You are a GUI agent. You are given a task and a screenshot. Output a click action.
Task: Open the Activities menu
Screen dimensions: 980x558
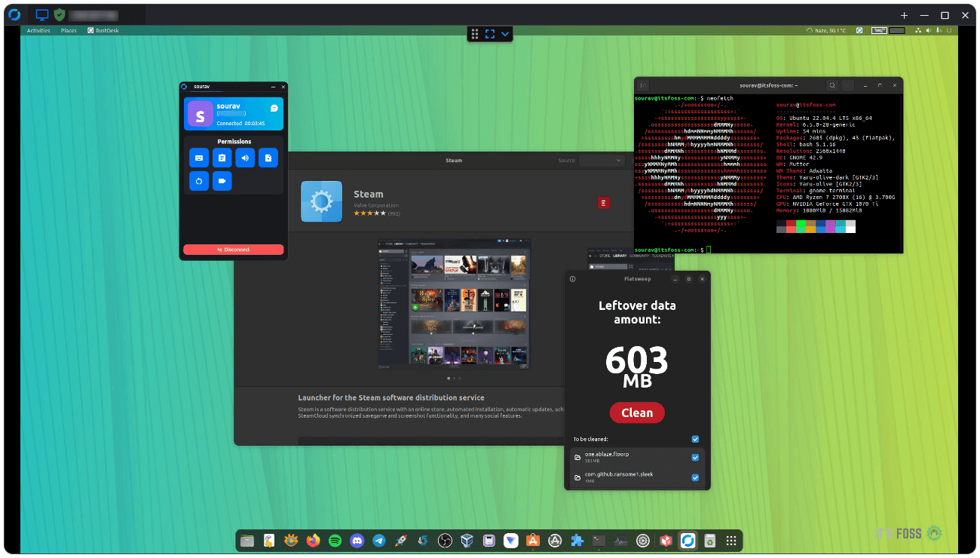pos(38,30)
